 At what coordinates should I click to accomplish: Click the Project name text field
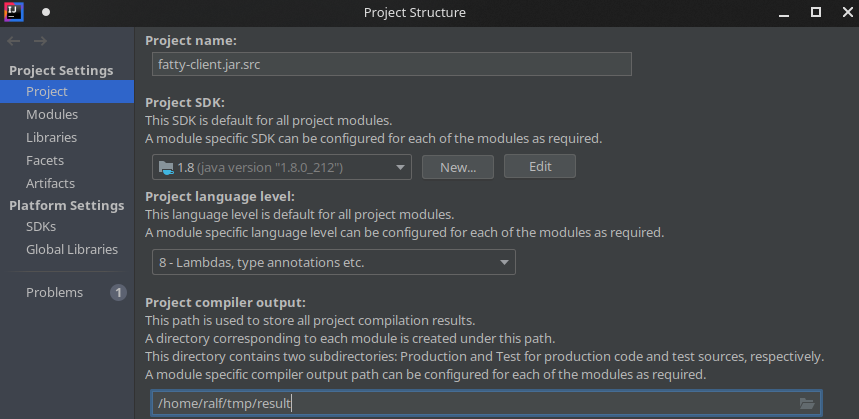pos(390,64)
